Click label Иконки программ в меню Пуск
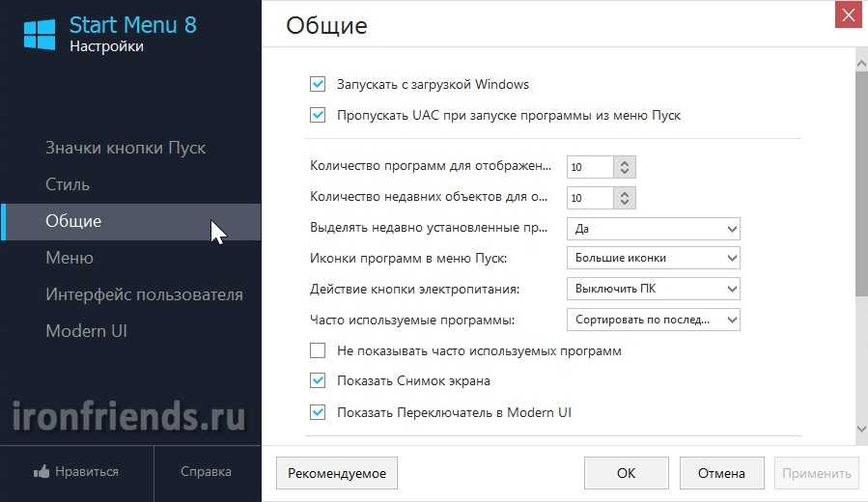 (x=408, y=258)
